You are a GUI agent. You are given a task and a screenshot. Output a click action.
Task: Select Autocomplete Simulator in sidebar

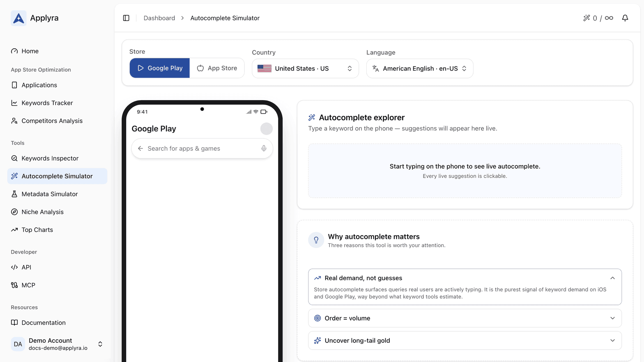tap(57, 176)
